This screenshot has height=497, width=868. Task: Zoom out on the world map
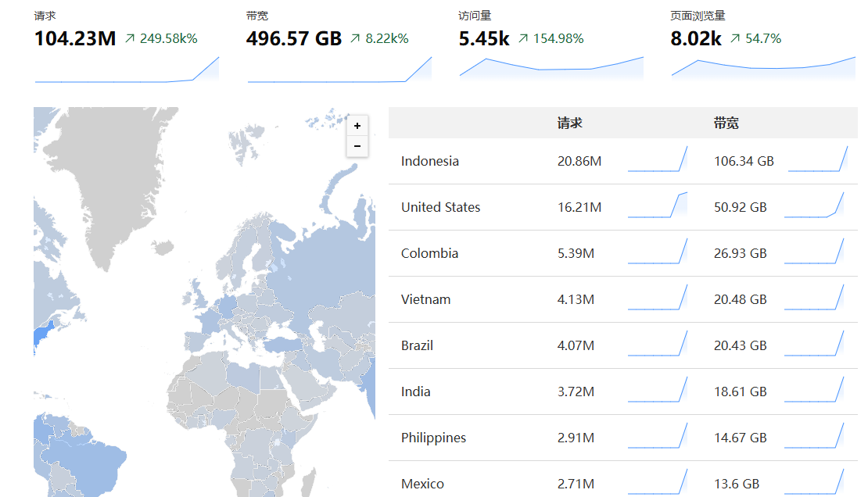coord(357,146)
